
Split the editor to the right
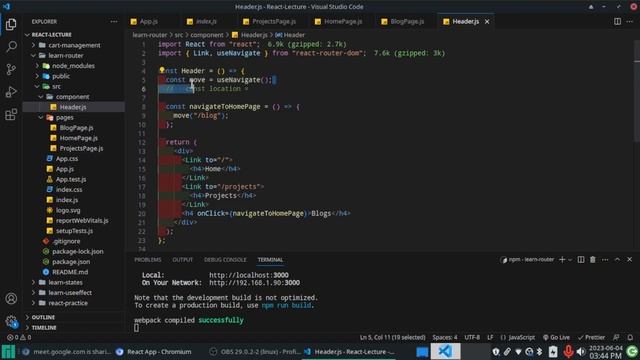617,21
